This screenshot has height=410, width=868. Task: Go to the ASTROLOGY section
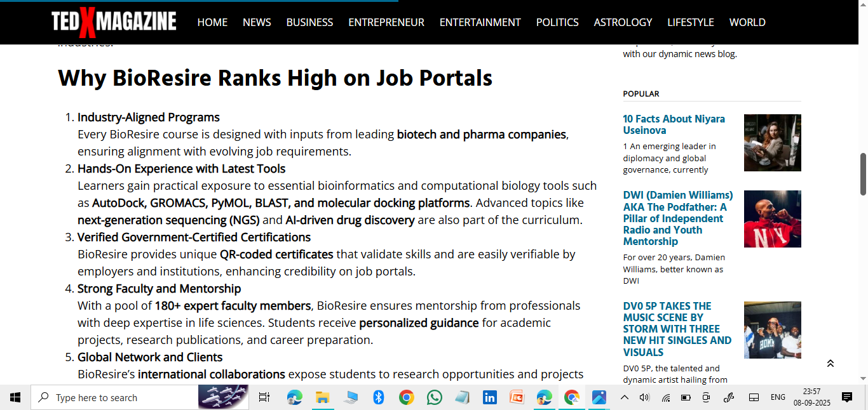pyautogui.click(x=623, y=22)
